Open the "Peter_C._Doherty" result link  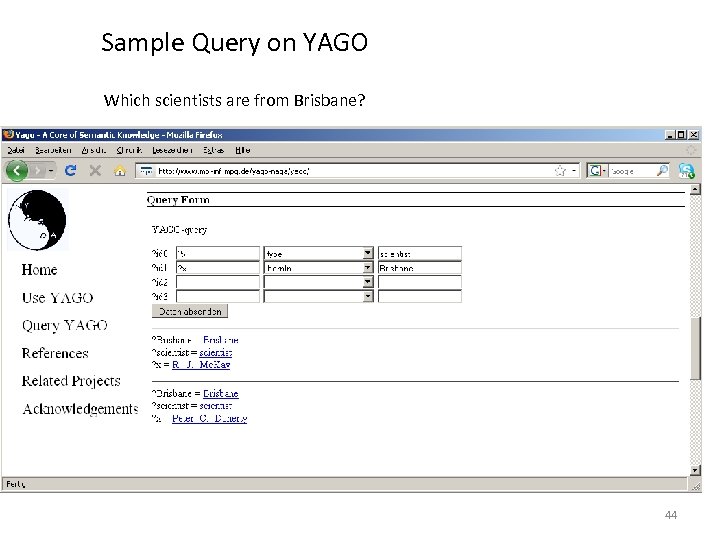point(209,418)
